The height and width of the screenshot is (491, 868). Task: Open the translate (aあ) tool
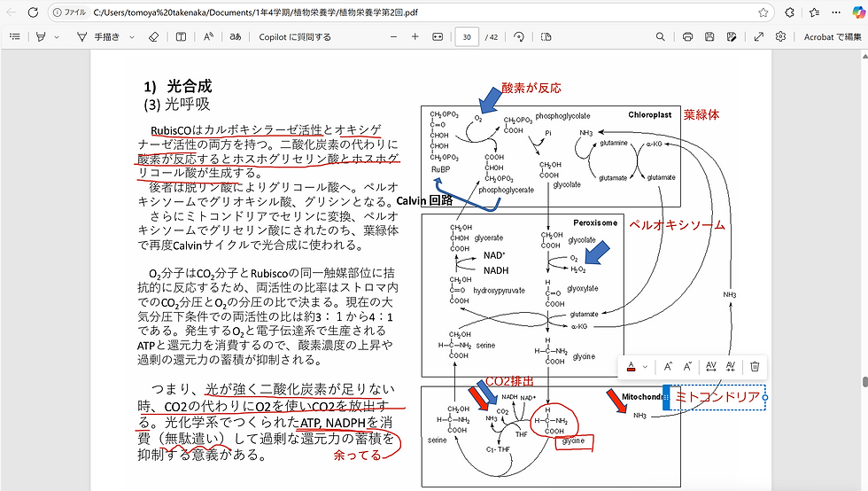click(x=236, y=36)
